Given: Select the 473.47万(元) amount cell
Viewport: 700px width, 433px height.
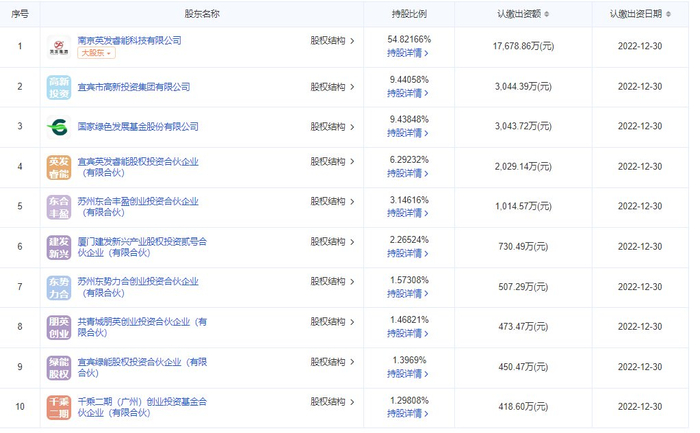Looking at the screenshot, I should [523, 327].
